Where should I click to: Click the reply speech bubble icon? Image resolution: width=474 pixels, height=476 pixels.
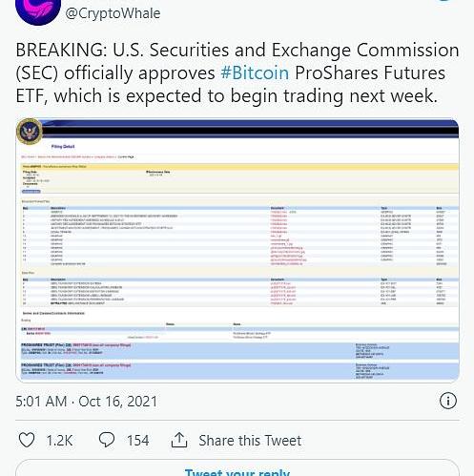tap(107, 440)
